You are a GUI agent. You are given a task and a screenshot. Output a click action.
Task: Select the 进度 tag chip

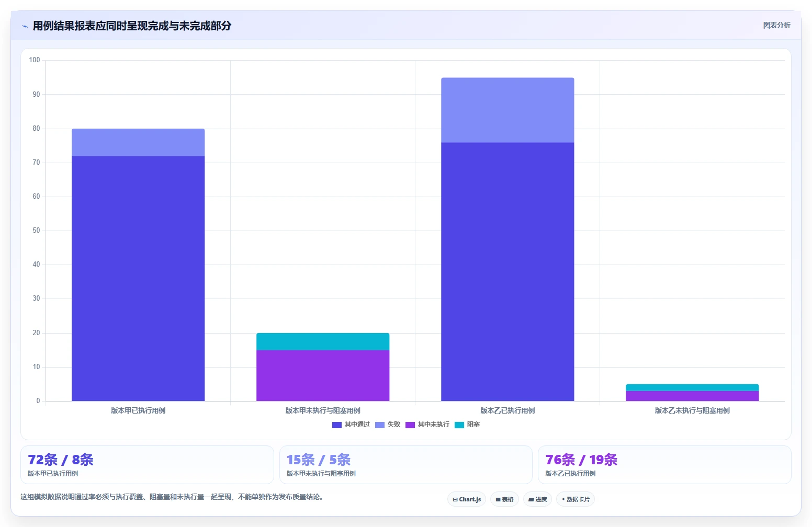[x=538, y=499]
